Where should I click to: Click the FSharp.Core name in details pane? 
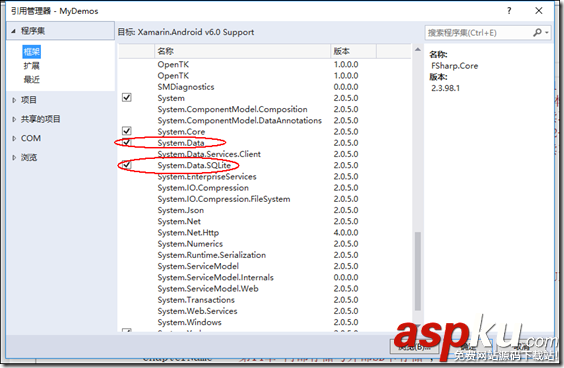coord(455,66)
